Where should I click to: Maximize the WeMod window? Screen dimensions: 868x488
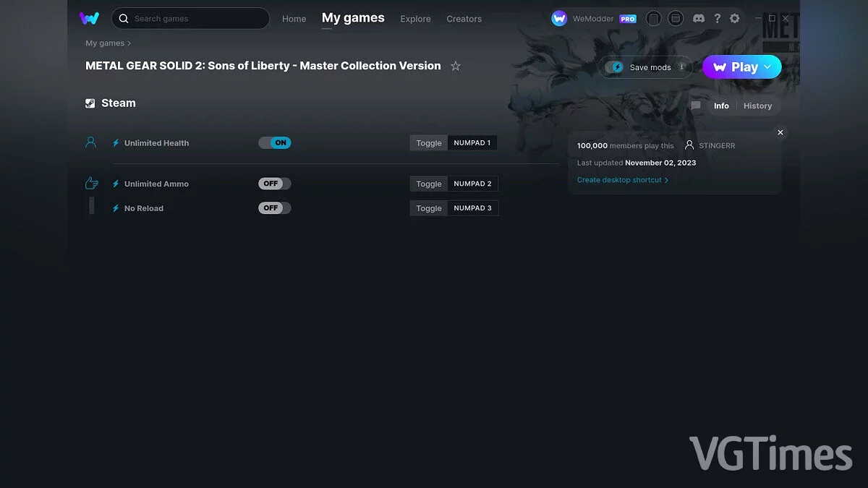point(772,18)
